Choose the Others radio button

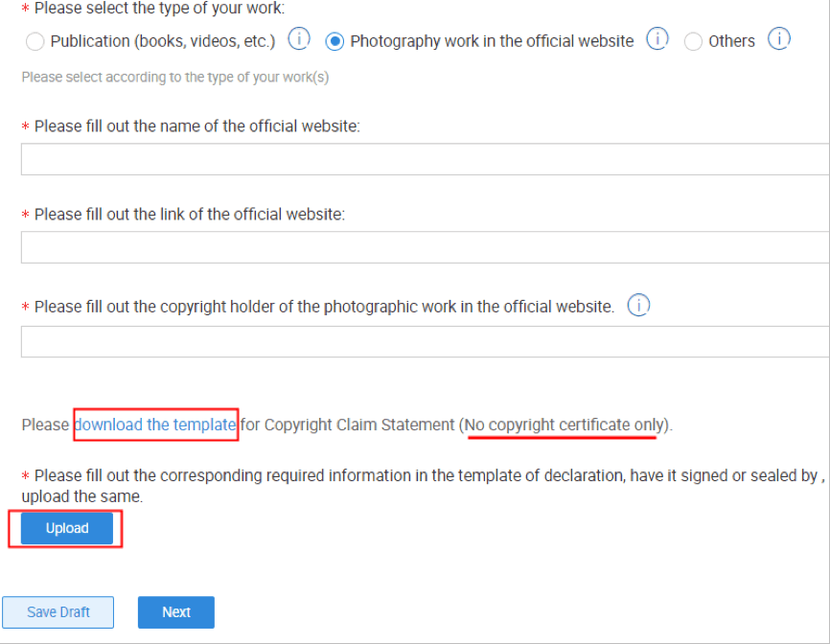click(693, 41)
